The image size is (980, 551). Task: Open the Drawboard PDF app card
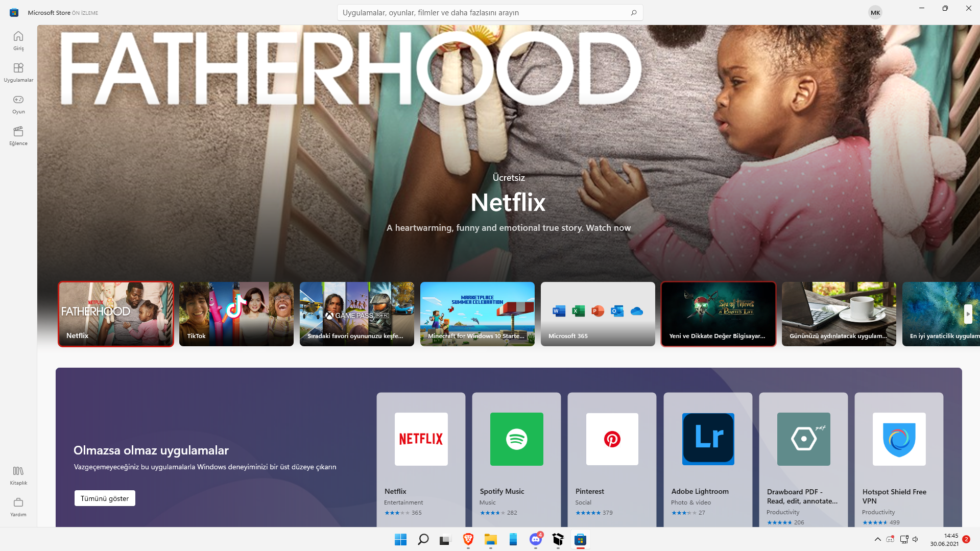[x=803, y=460]
